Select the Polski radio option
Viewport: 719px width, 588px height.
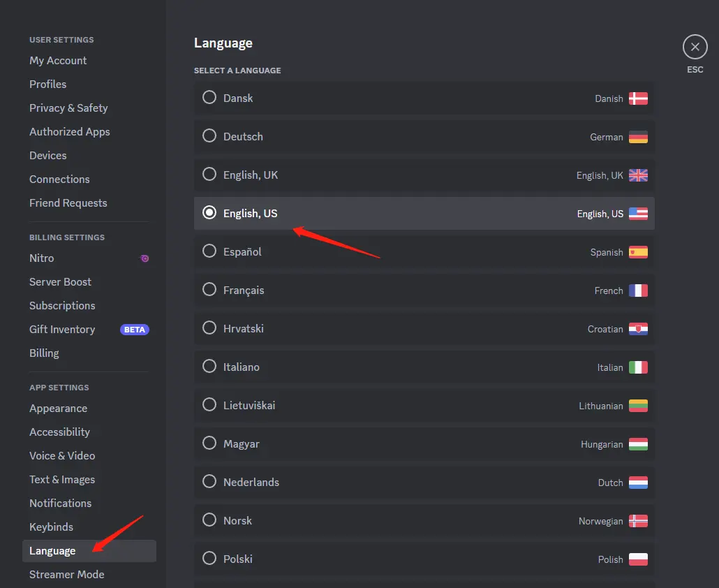click(x=209, y=558)
